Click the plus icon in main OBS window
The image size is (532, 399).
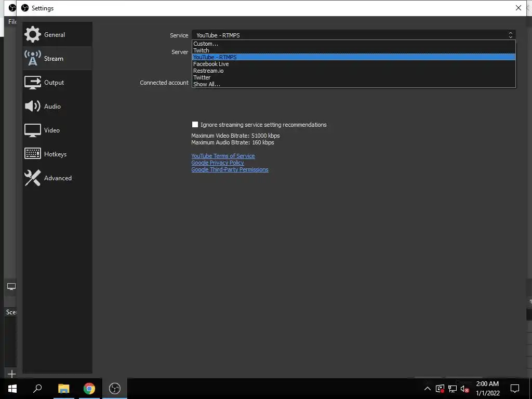[11, 374]
